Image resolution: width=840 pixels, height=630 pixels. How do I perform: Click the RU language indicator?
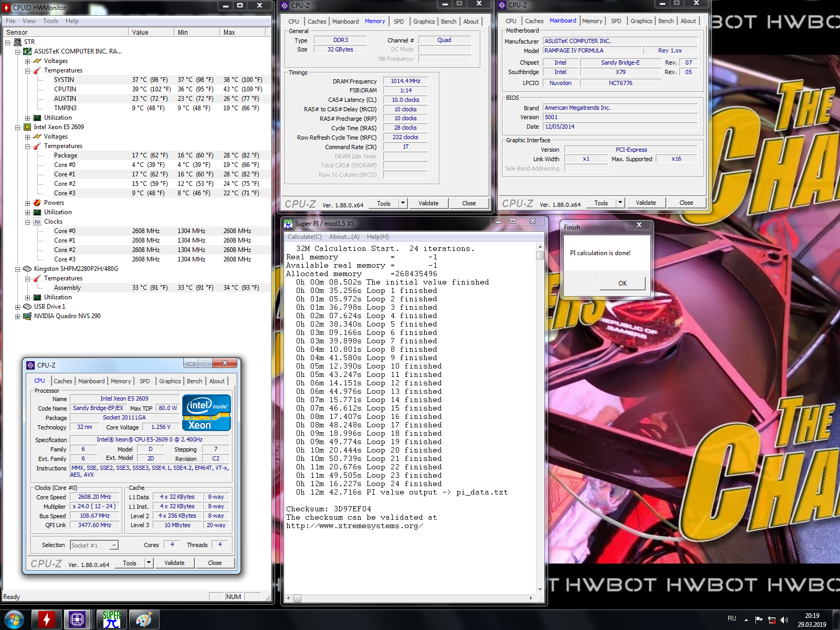click(732, 618)
